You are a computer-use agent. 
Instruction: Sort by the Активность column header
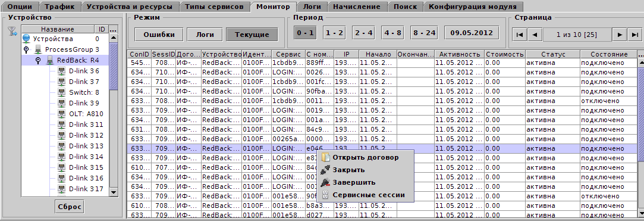pyautogui.click(x=460, y=54)
